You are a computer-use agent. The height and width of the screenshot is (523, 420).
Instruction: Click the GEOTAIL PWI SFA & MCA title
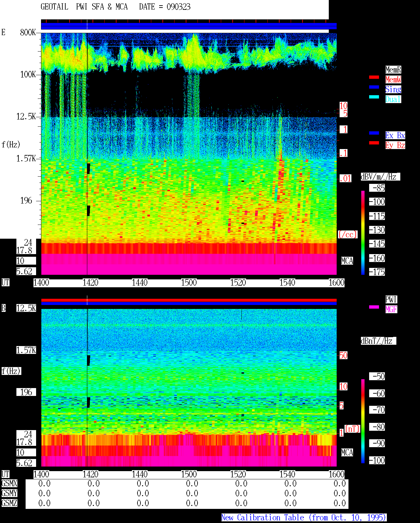pyautogui.click(x=84, y=7)
